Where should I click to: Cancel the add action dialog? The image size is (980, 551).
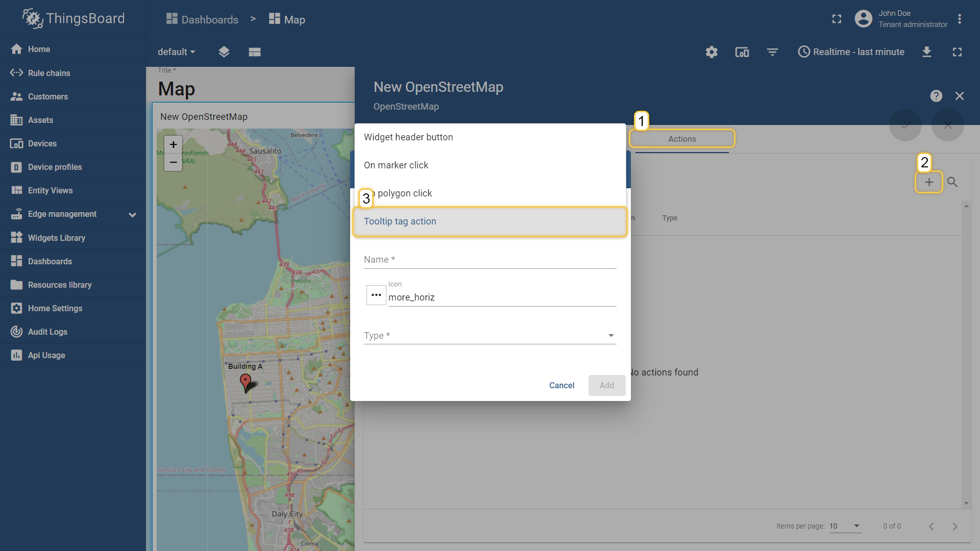[x=561, y=386]
